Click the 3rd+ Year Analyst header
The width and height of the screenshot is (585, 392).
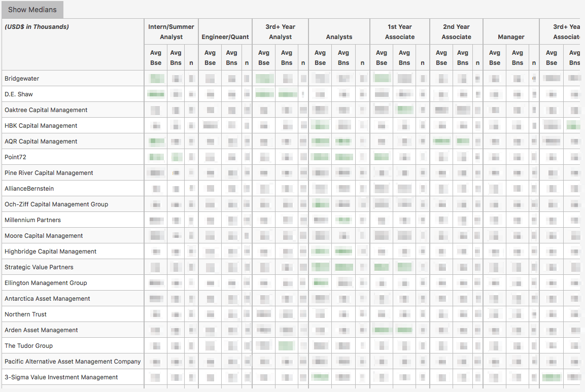pos(280,32)
